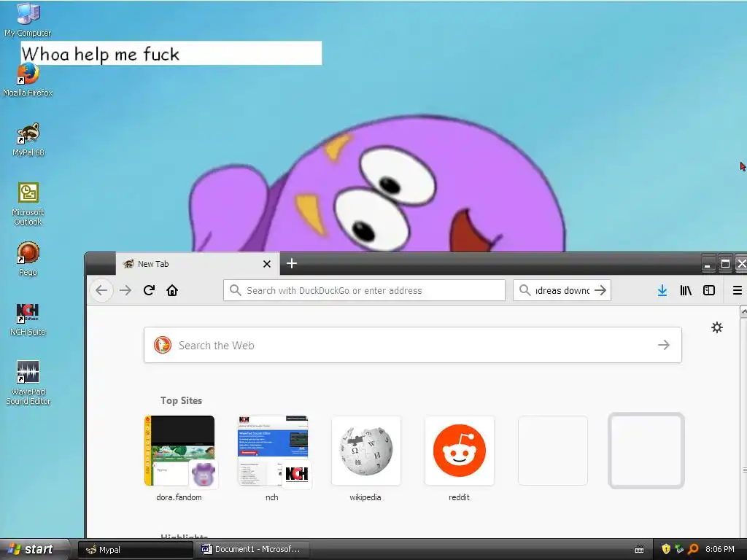747x560 pixels.
Task: Open a new browser tab
Action: coord(292,263)
